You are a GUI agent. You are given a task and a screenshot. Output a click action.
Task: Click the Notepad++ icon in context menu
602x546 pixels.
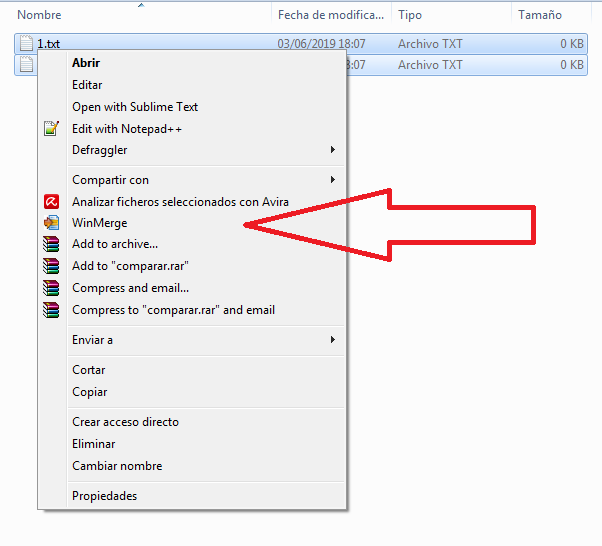[x=51, y=128]
